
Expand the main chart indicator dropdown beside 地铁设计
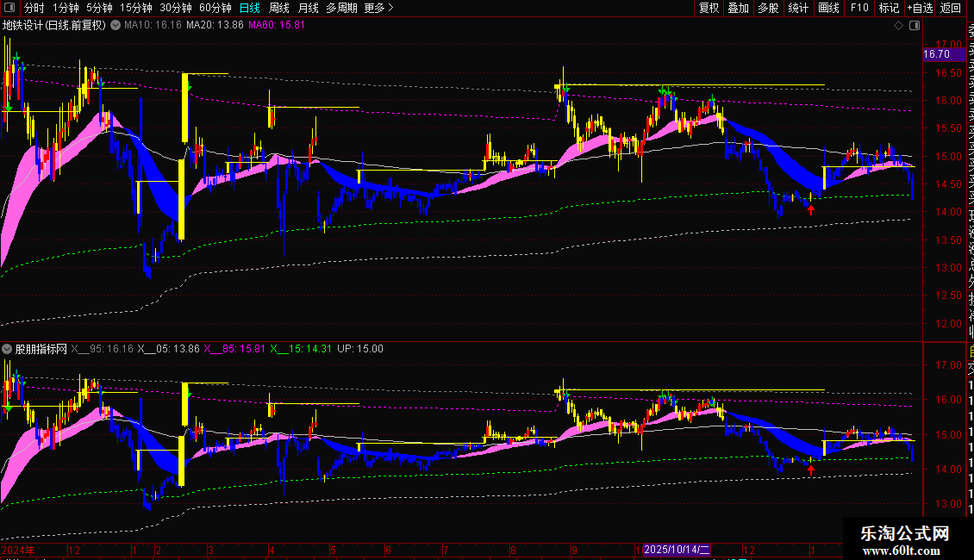tap(116, 26)
